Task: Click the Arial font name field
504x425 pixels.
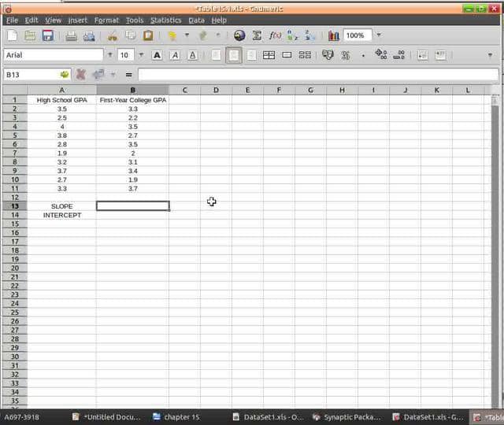Action: 54,55
